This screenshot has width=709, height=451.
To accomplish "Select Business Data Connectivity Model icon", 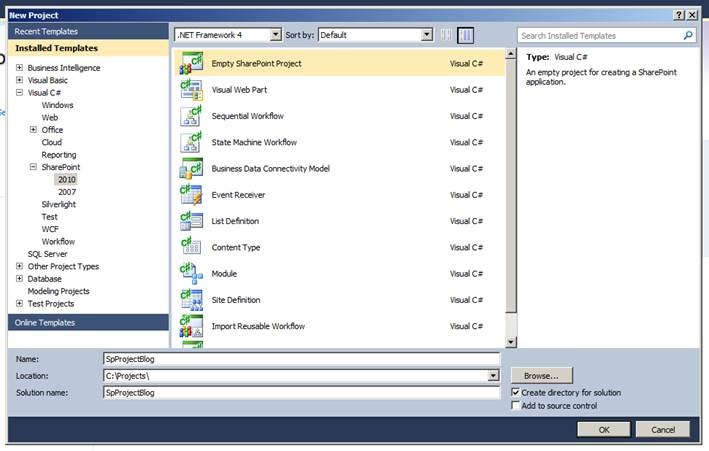I will (190, 168).
